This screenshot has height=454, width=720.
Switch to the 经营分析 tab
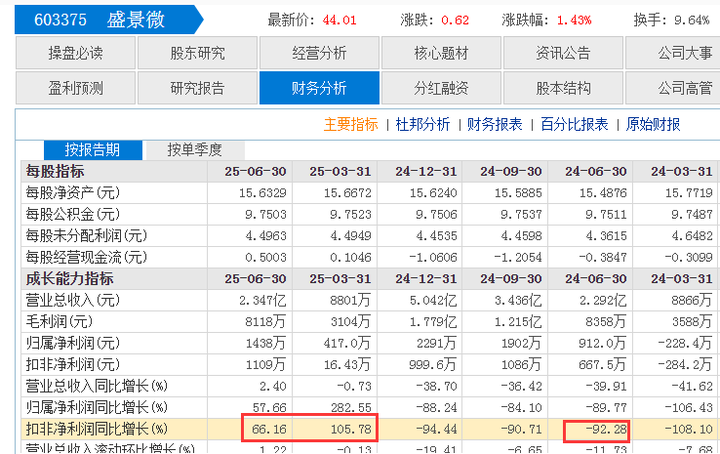tap(319, 53)
